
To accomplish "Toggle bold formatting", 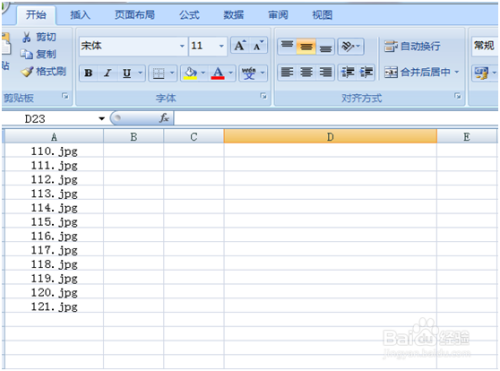I will click(x=88, y=73).
